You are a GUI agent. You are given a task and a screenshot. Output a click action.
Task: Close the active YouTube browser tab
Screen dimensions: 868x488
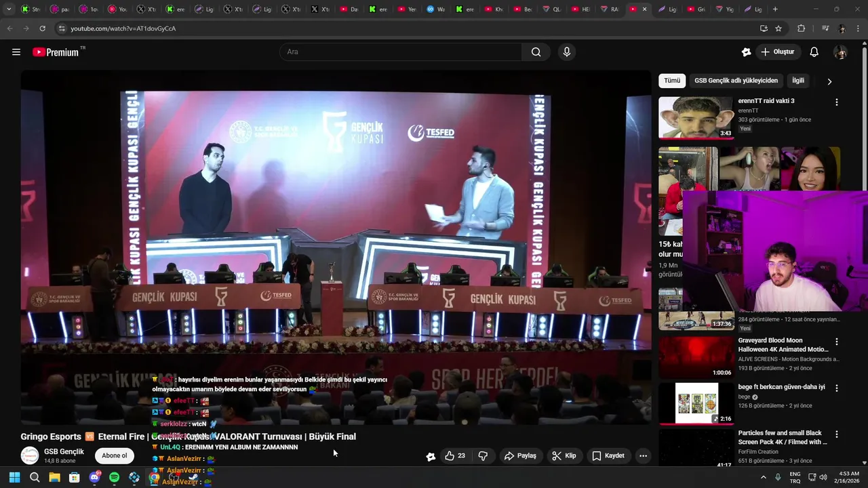tap(644, 9)
